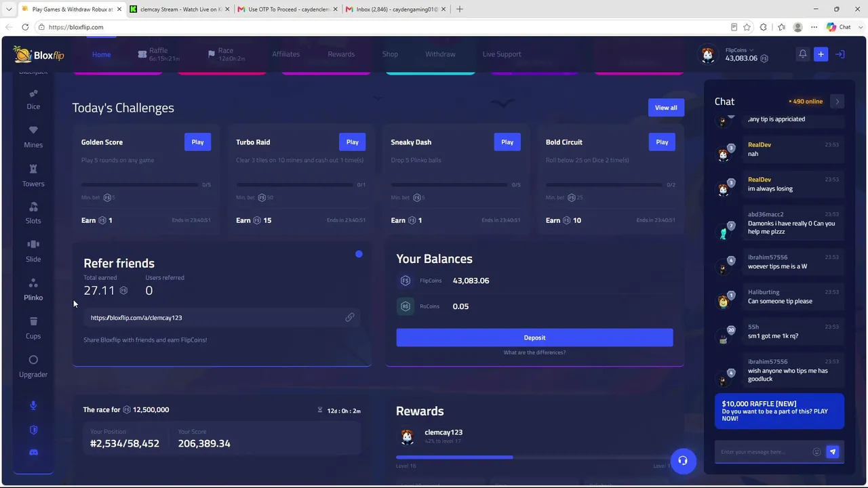This screenshot has height=488, width=868.
Task: Click the Bloxflip logo
Action: click(x=39, y=55)
